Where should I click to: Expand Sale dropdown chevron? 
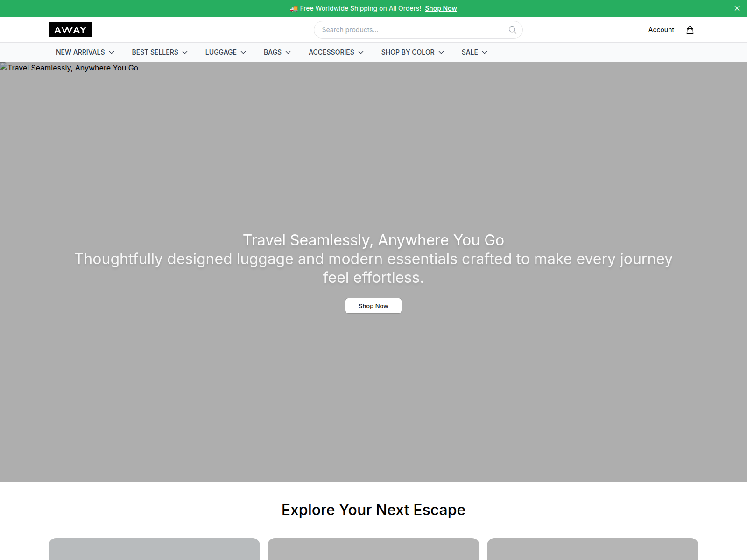pos(485,52)
